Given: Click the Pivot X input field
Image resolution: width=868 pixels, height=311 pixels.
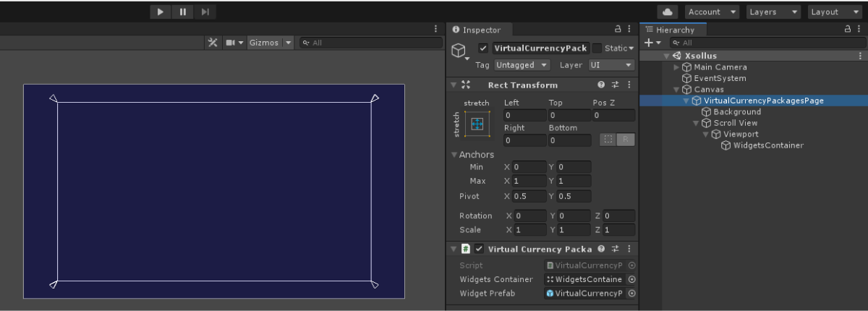Looking at the screenshot, I should [x=529, y=196].
